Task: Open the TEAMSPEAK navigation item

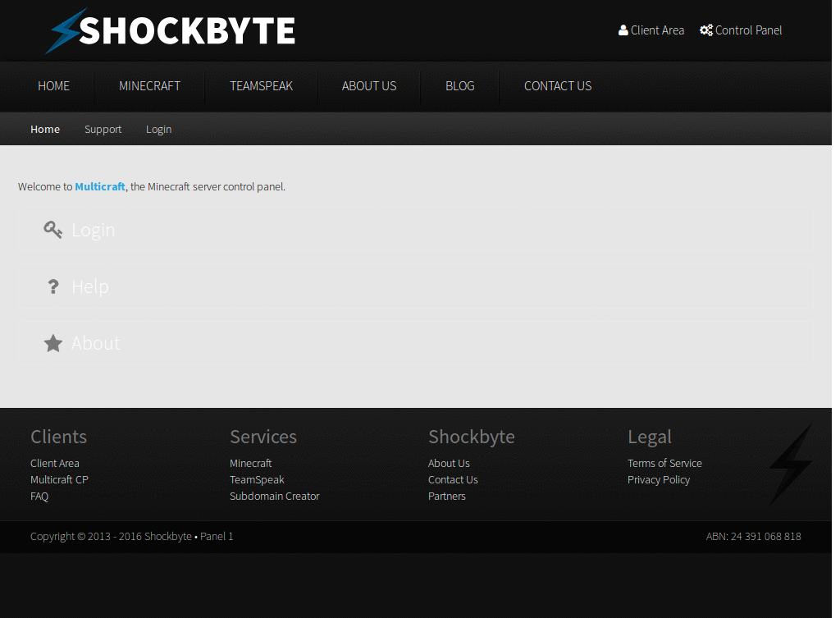Action: [x=262, y=85]
